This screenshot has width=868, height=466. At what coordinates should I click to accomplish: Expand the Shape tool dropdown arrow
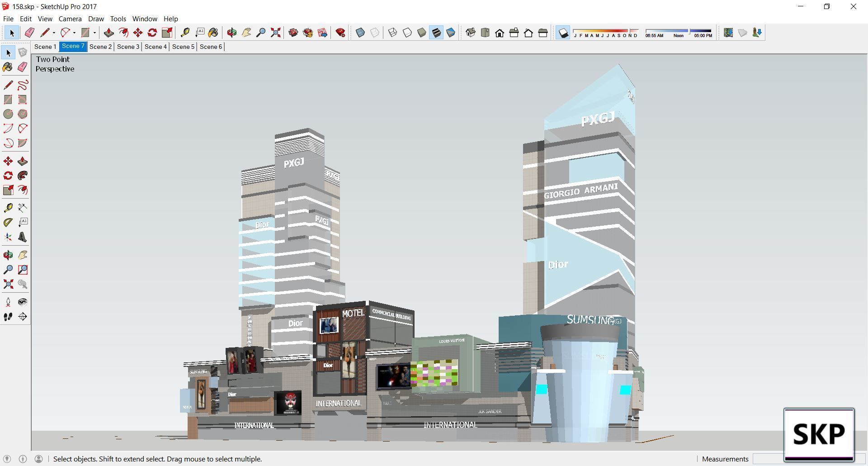(94, 33)
